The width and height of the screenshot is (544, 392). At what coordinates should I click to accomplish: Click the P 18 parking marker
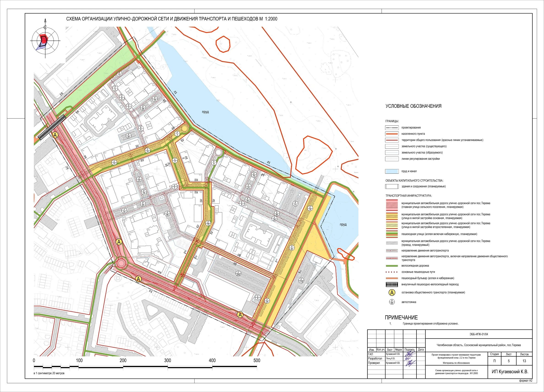tap(310, 208)
